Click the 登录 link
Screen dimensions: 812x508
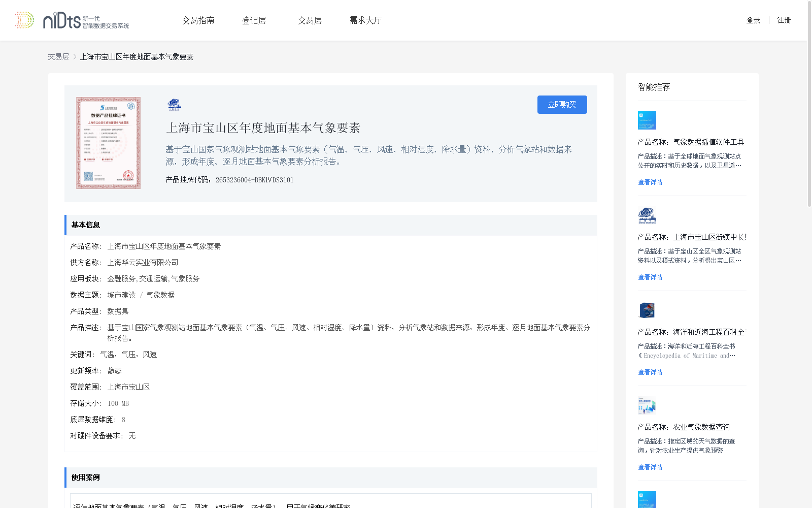click(x=753, y=20)
